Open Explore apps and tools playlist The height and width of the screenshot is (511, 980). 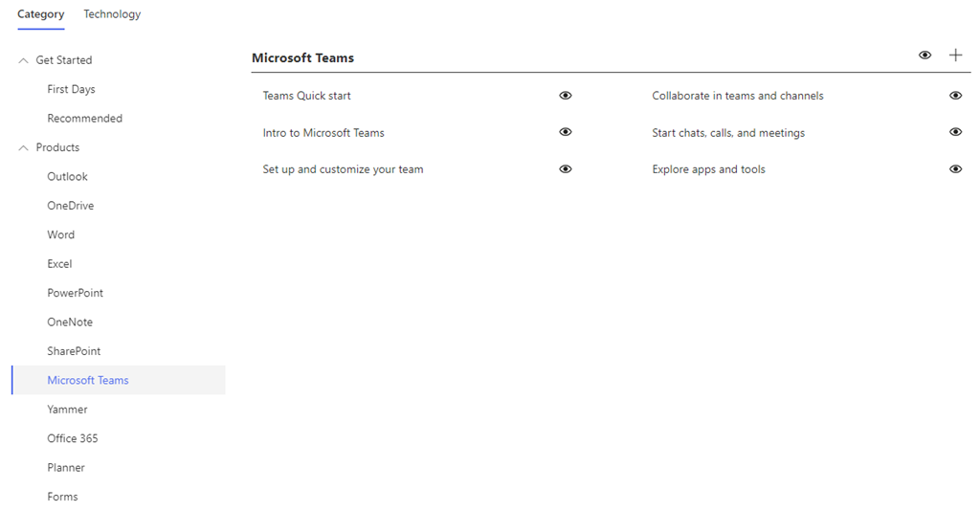[x=708, y=169]
